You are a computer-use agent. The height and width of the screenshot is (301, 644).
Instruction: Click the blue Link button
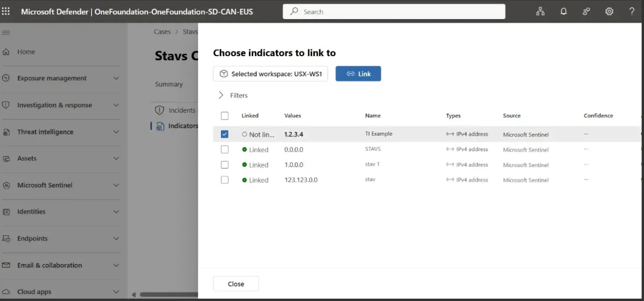click(358, 74)
